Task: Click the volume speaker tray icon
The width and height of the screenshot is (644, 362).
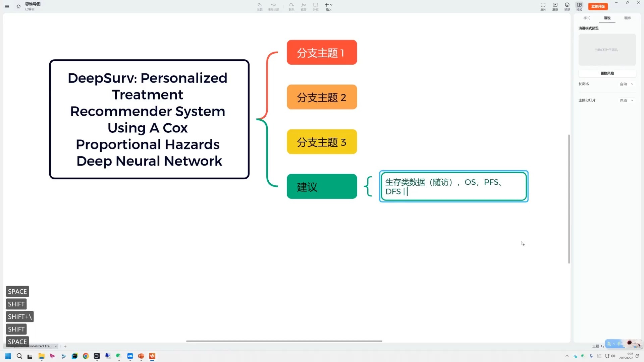Action: tap(613, 356)
